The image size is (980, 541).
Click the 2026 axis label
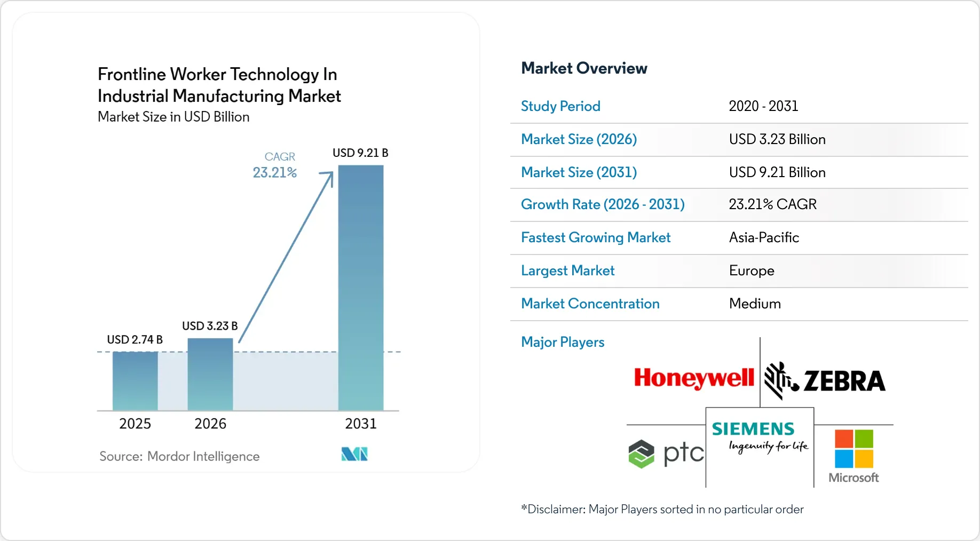pyautogui.click(x=210, y=424)
